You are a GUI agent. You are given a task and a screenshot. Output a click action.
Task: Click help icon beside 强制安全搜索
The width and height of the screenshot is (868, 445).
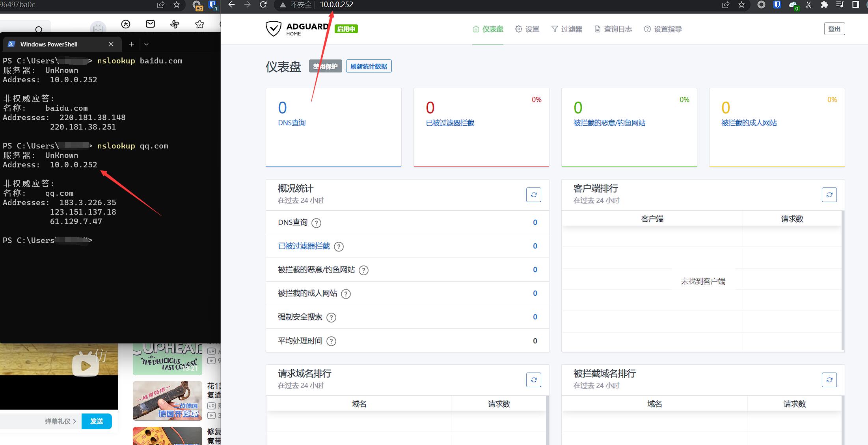coord(332,317)
